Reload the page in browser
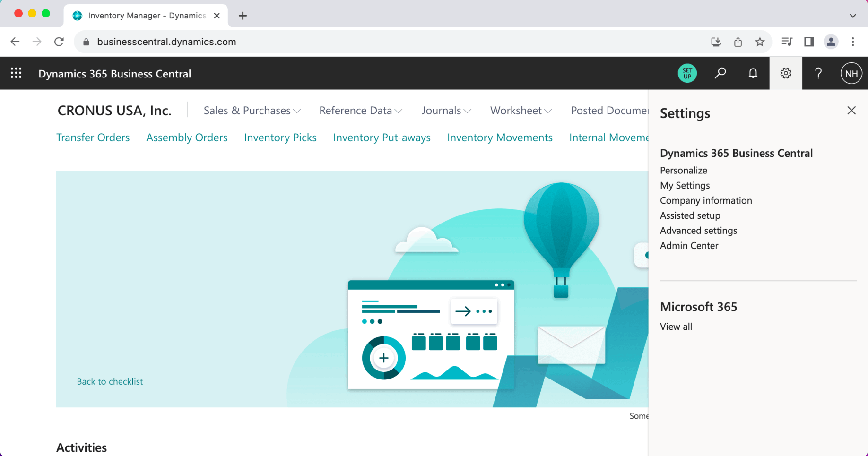Image resolution: width=868 pixels, height=456 pixels. tap(59, 42)
